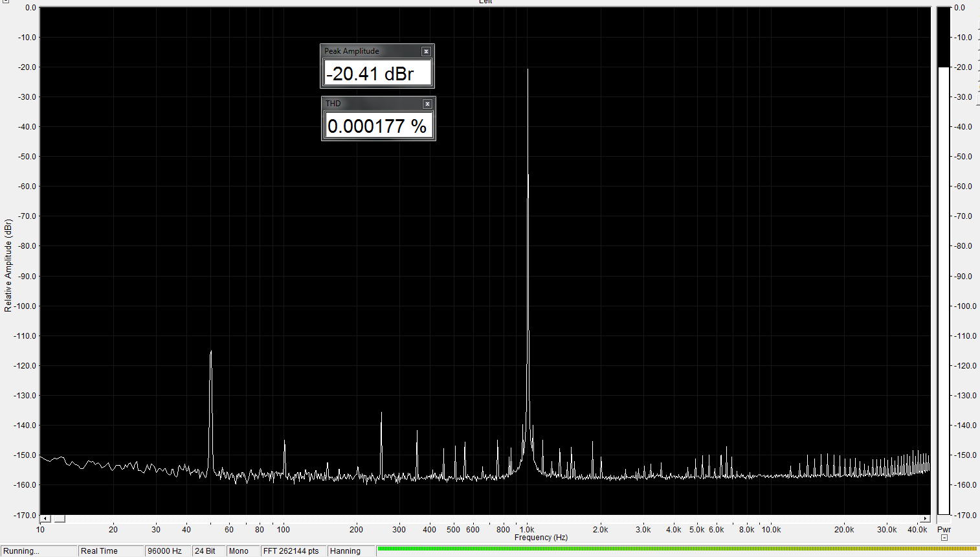Click the 100 frequency axis tick label

point(284,530)
